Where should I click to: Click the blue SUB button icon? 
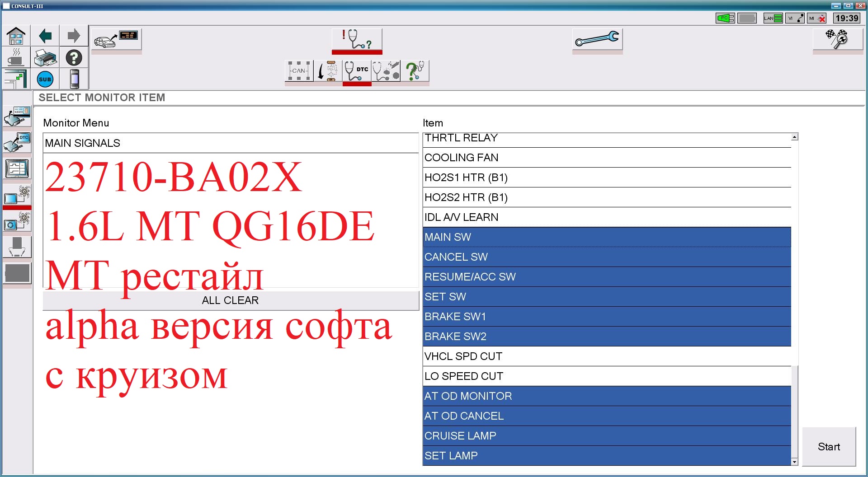pos(45,79)
